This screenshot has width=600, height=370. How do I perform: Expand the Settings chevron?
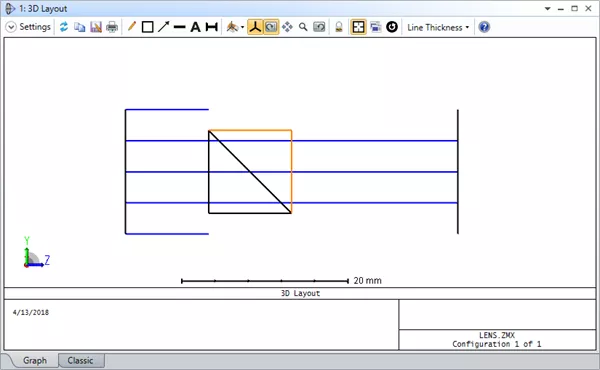11,27
